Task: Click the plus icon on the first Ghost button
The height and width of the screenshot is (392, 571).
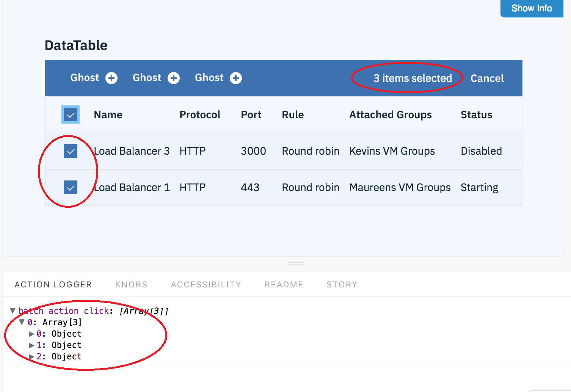Action: click(111, 78)
